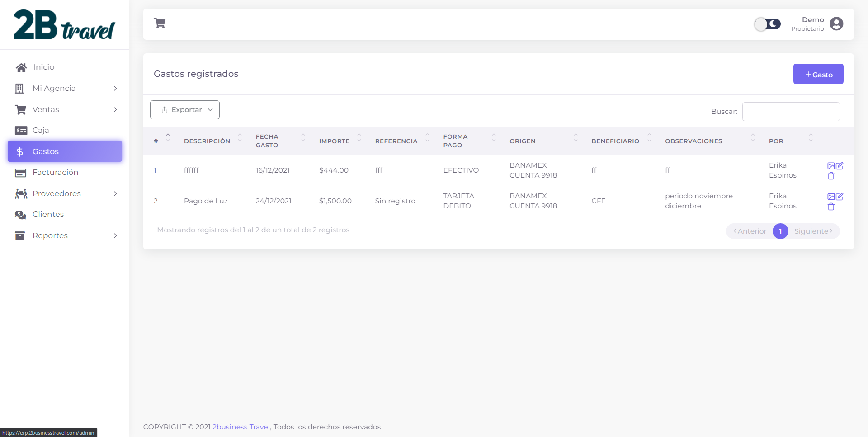
Task: Edit the ffffff expense row
Action: pyautogui.click(x=840, y=166)
